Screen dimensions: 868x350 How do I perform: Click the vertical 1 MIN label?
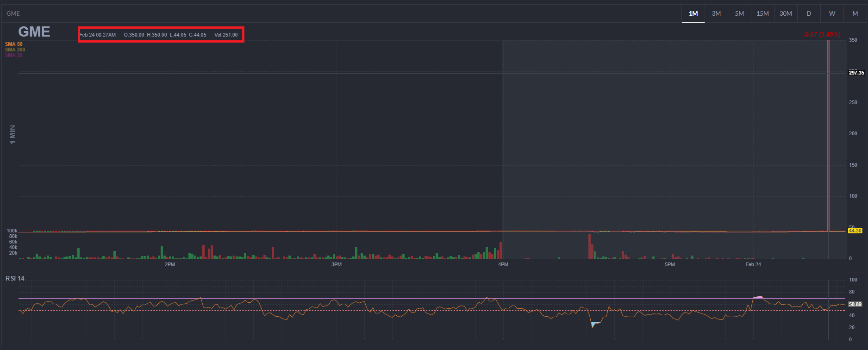pyautogui.click(x=12, y=134)
